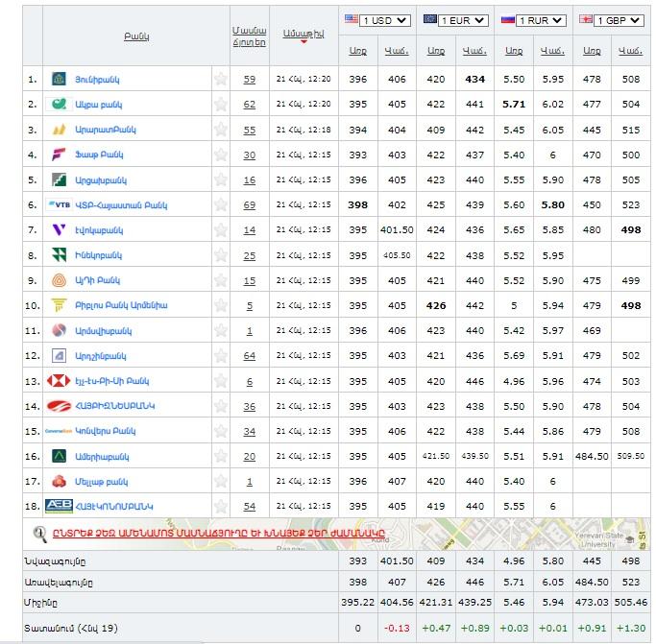The width and height of the screenshot is (656, 644).
Task: Sort by the Ամսաթիվ date column header
Action: coord(303,35)
